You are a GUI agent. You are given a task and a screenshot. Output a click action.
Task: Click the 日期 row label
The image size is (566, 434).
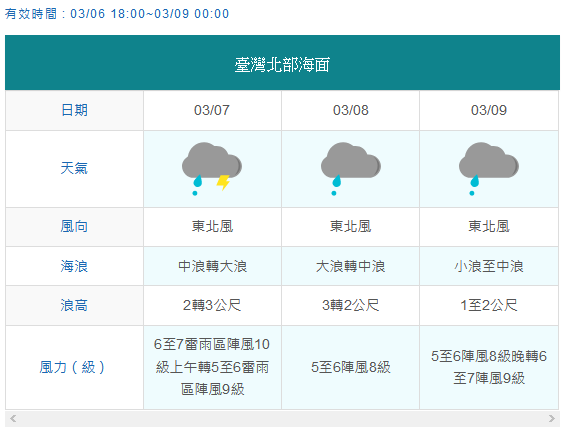[x=74, y=110]
